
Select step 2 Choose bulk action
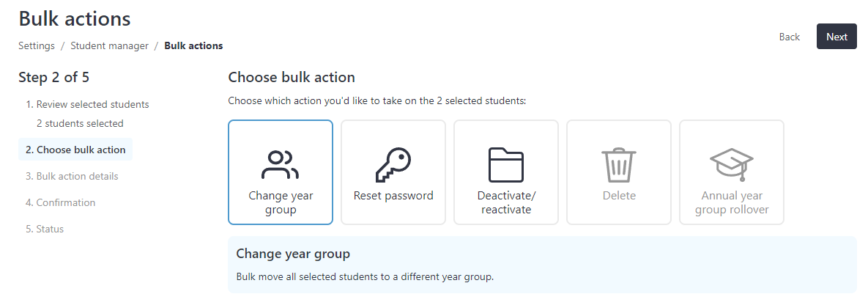75,150
